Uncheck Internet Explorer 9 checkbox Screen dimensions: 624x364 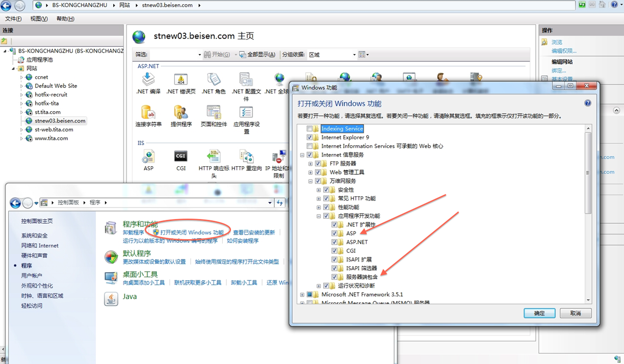(x=309, y=138)
